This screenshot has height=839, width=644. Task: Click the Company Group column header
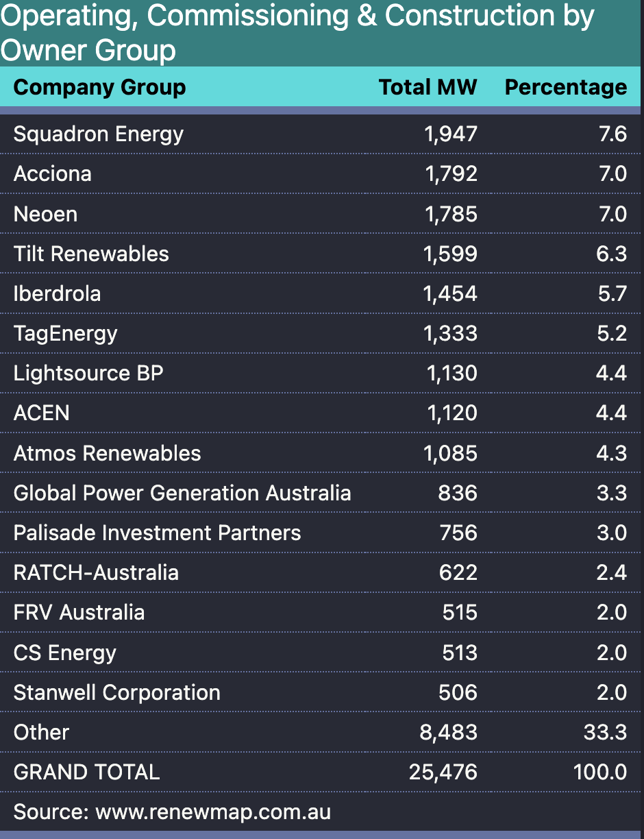(x=99, y=88)
